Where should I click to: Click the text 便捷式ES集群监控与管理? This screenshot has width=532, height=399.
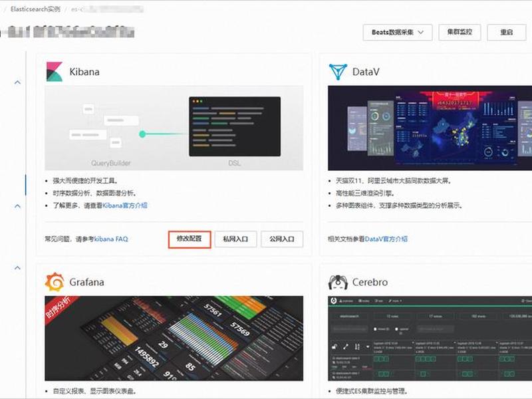(x=372, y=391)
